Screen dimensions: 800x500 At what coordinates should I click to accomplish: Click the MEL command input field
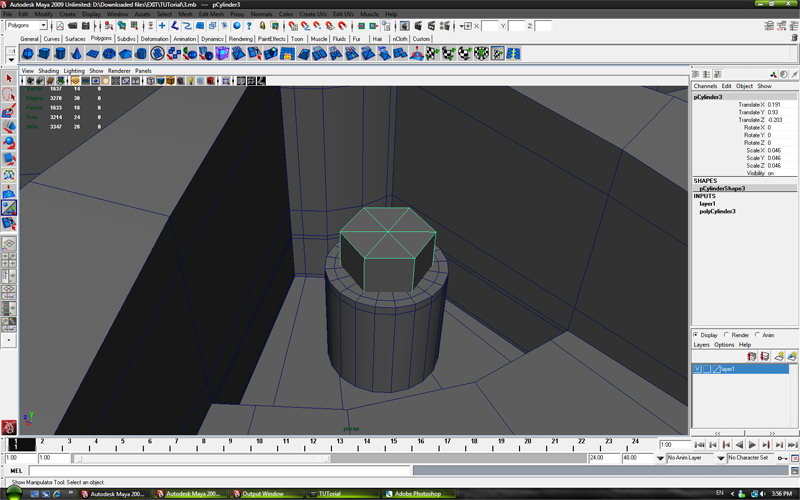pos(220,470)
